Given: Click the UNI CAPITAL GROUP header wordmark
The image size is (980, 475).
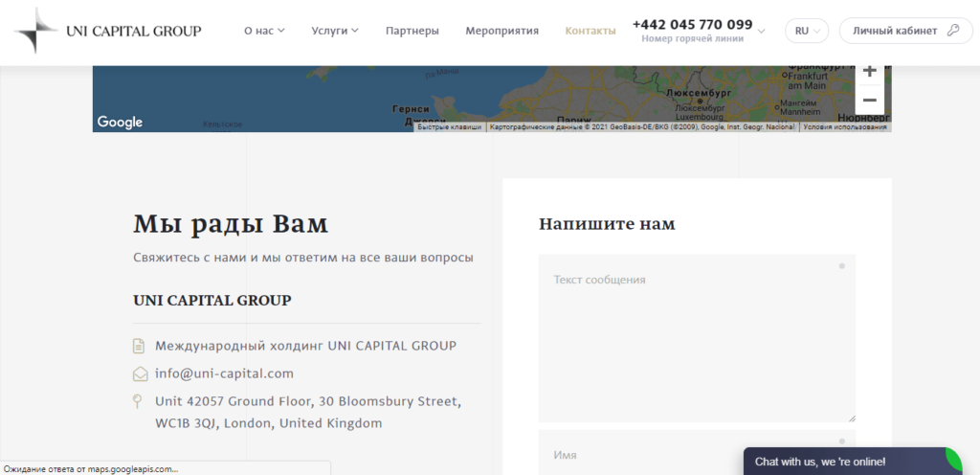Looking at the screenshot, I should pyautogui.click(x=134, y=31).
